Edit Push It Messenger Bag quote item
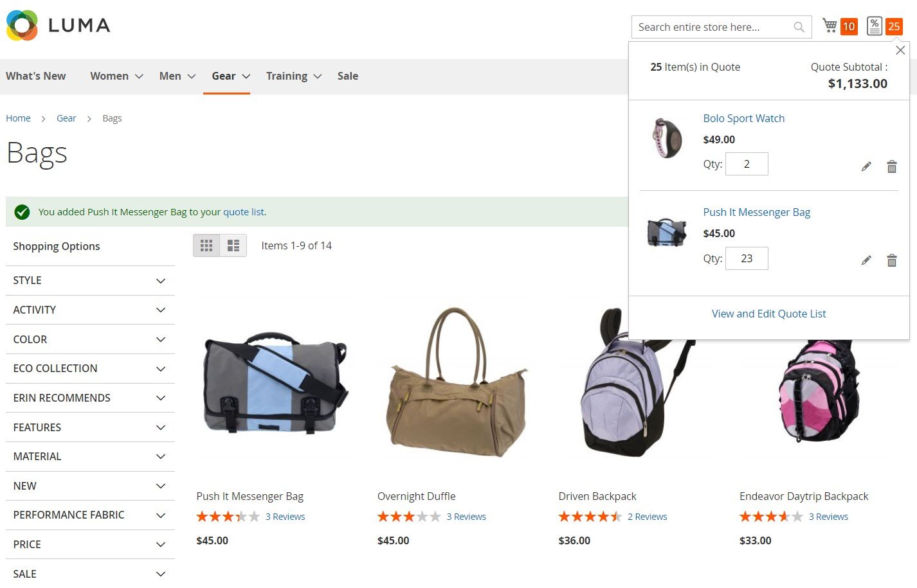The width and height of the screenshot is (917, 588). (x=866, y=260)
